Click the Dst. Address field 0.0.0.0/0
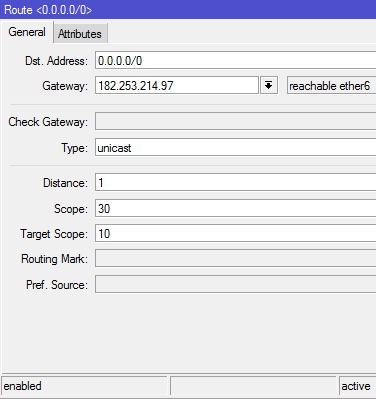Viewport: 376px width, 399px height. click(x=235, y=60)
